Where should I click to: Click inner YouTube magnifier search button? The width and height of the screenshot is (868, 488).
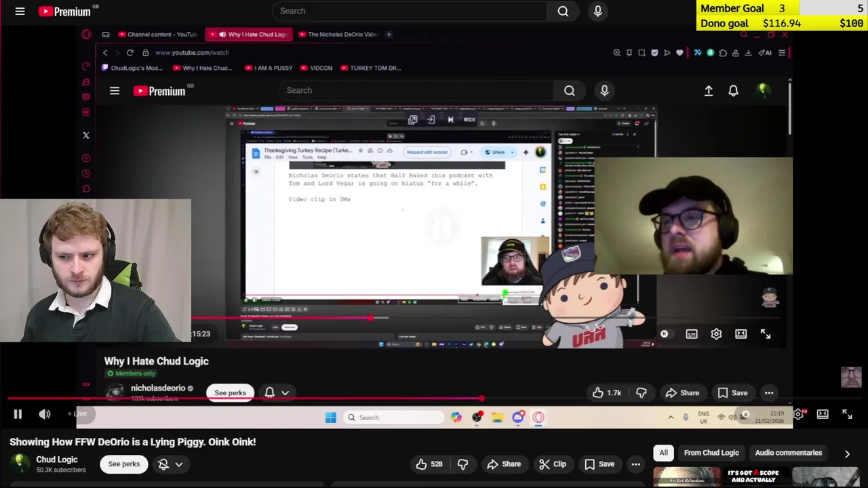570,90
